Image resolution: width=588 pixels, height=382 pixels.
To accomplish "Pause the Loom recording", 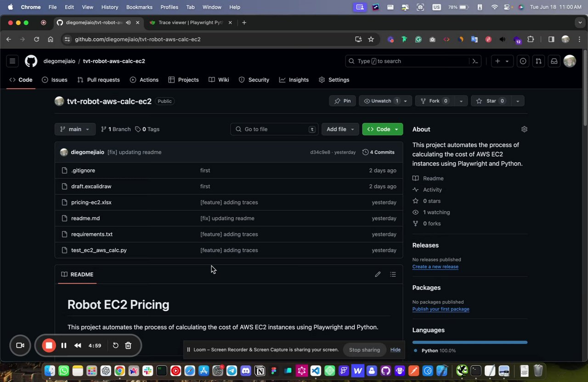I will pos(64,346).
